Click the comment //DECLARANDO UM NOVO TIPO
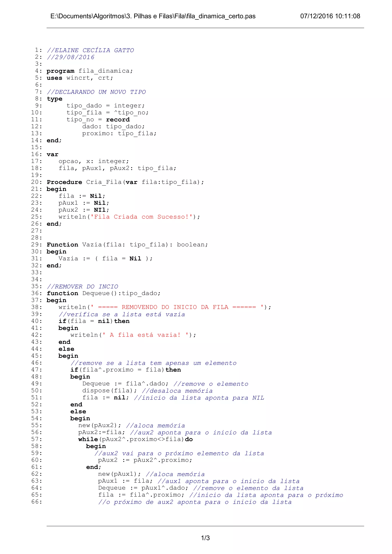The image size is (392, 554). (x=96, y=92)
